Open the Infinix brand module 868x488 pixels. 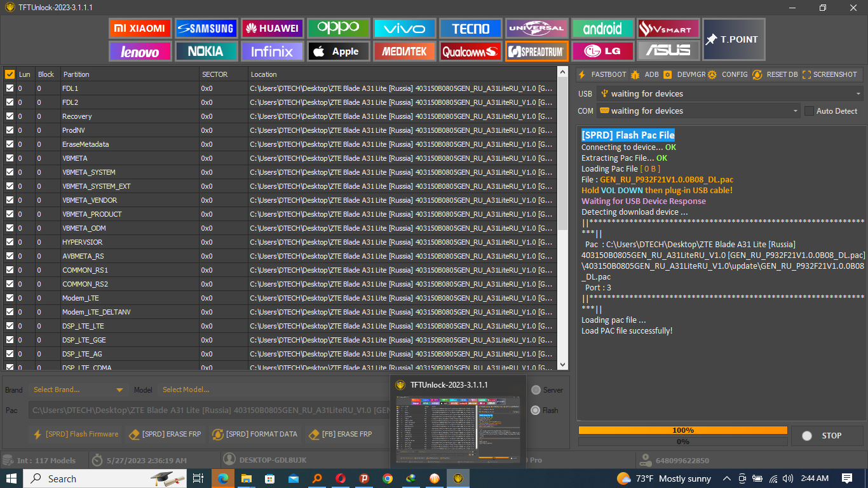pos(272,51)
